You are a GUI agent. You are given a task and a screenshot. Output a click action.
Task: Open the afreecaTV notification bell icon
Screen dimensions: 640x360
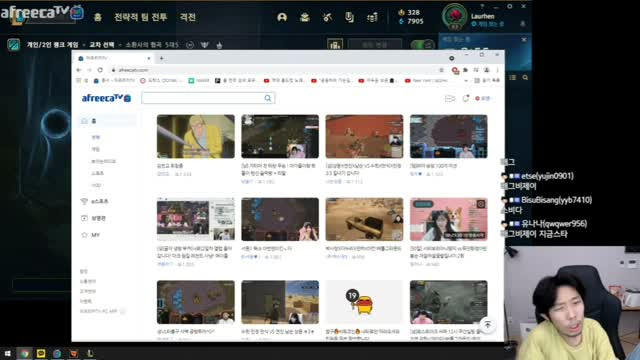click(466, 98)
